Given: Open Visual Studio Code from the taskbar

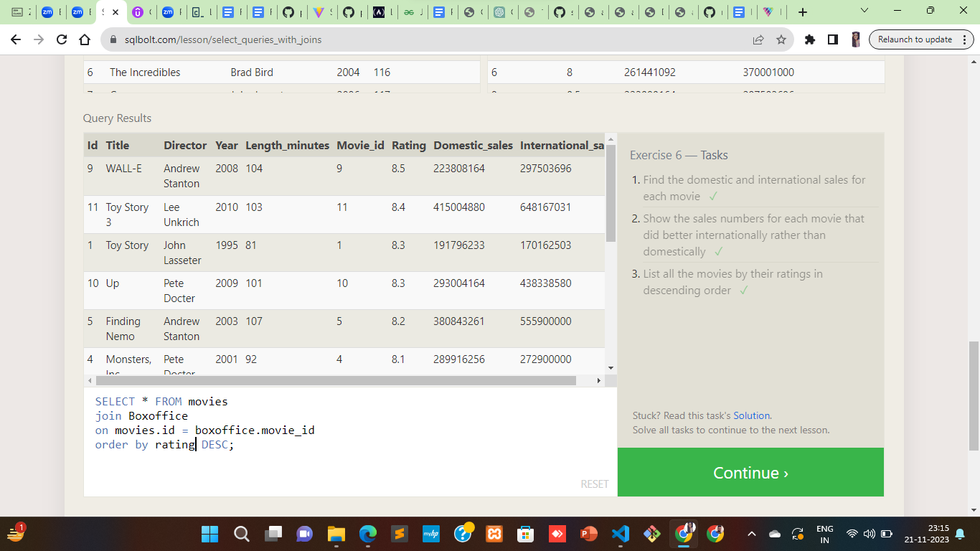Looking at the screenshot, I should (x=620, y=533).
